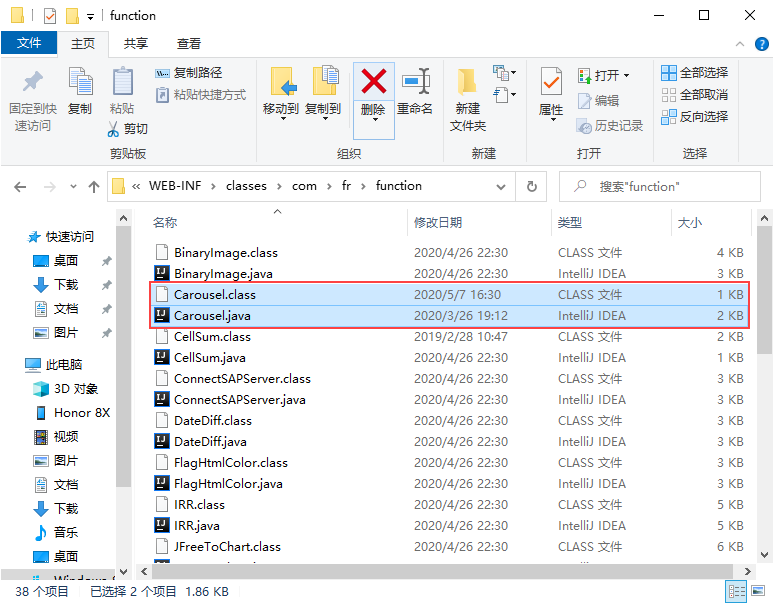Click the 剪切 (Cut) scissors item
774x604 pixels.
(127, 129)
